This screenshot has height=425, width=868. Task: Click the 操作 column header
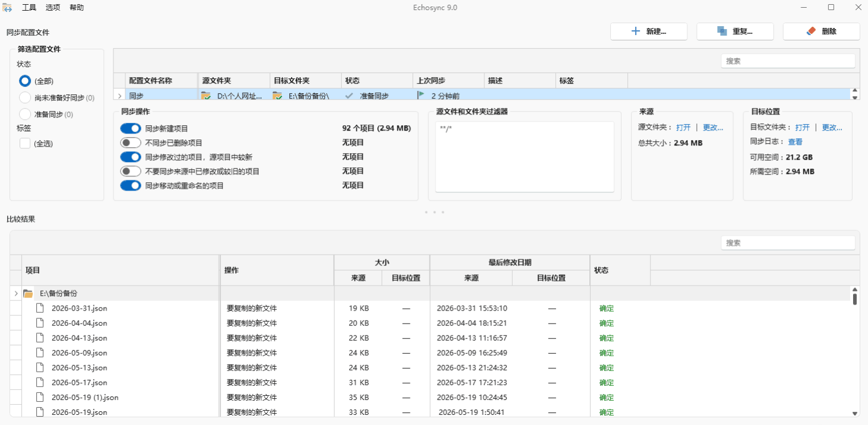(x=277, y=270)
